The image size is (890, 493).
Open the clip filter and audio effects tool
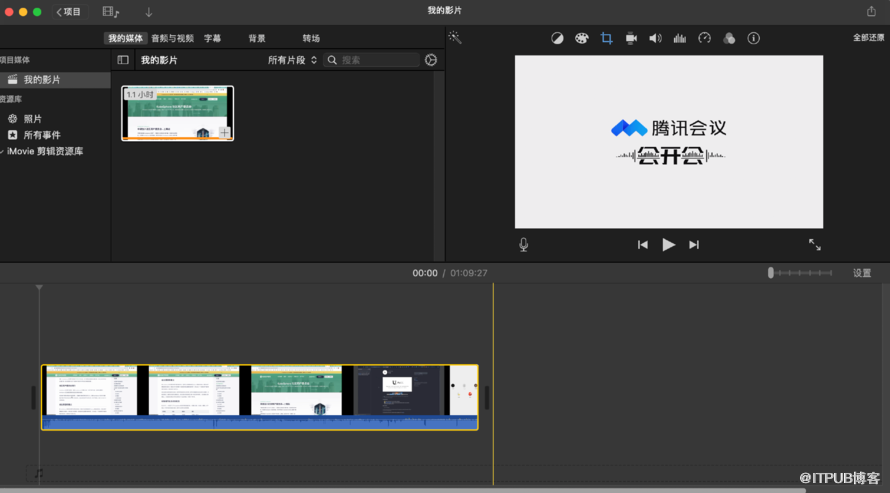point(729,38)
